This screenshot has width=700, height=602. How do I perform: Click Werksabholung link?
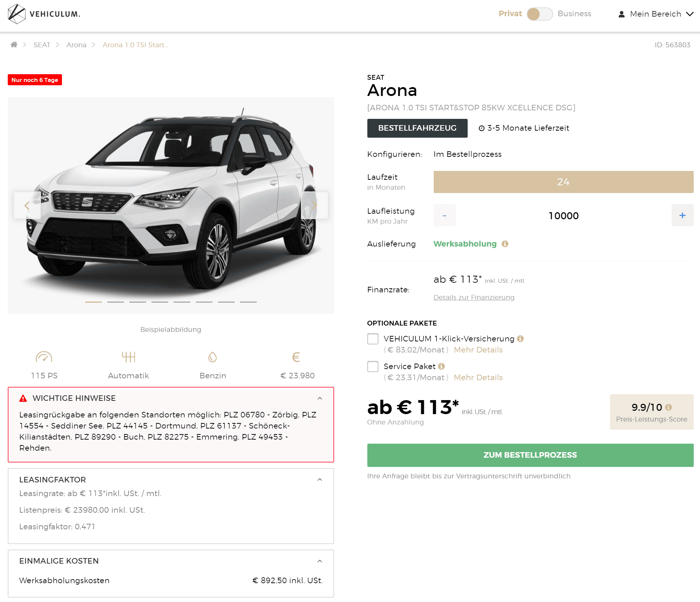point(465,244)
